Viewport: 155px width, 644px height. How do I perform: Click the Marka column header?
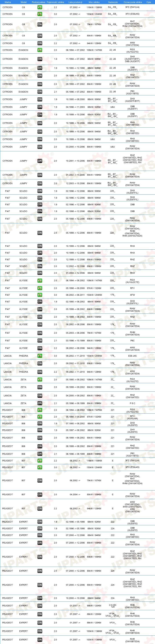(8, 2)
